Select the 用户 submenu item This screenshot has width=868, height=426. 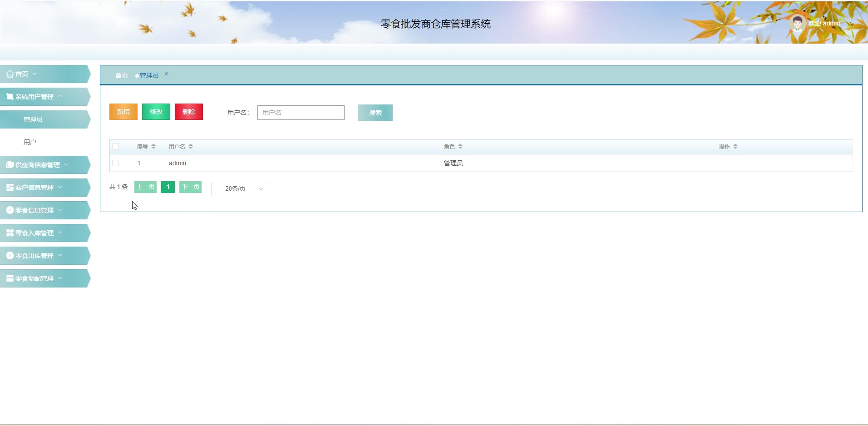pos(30,142)
